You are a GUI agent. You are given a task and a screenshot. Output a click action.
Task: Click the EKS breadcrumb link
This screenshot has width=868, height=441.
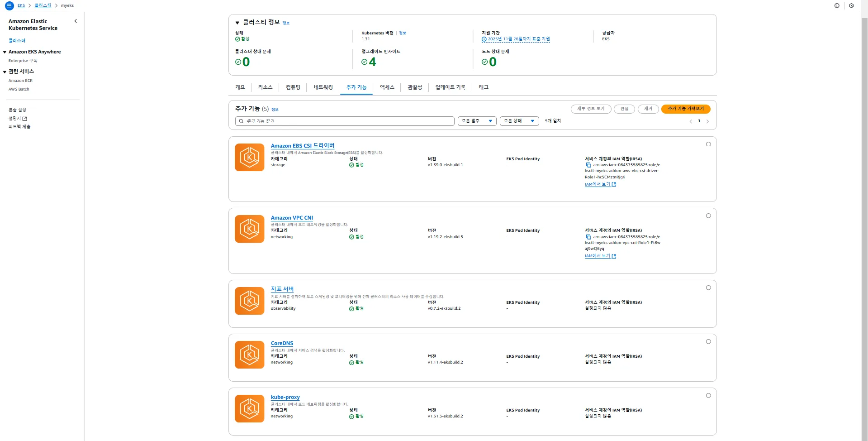click(x=21, y=6)
